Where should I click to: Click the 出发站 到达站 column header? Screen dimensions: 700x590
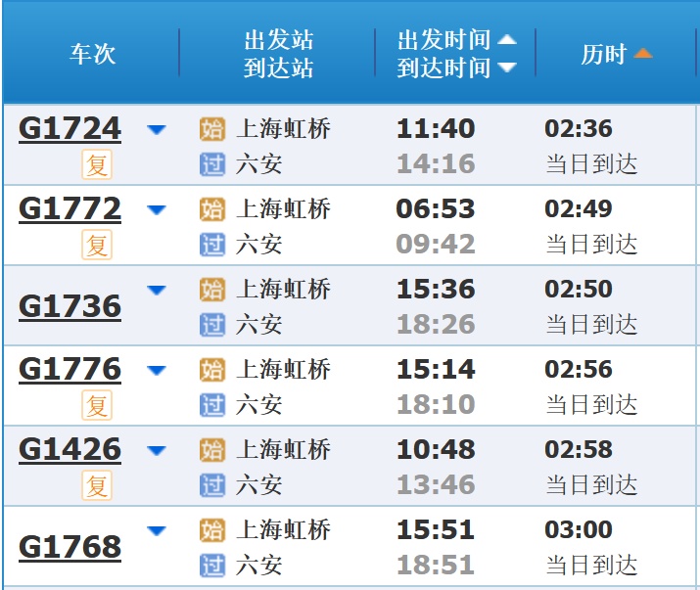pos(278,54)
